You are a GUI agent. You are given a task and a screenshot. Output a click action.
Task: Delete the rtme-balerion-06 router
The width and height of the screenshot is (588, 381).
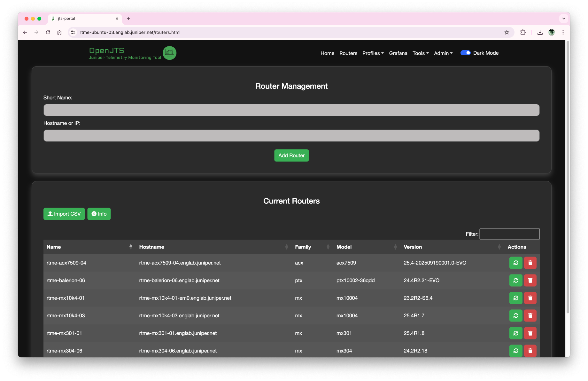pyautogui.click(x=530, y=281)
